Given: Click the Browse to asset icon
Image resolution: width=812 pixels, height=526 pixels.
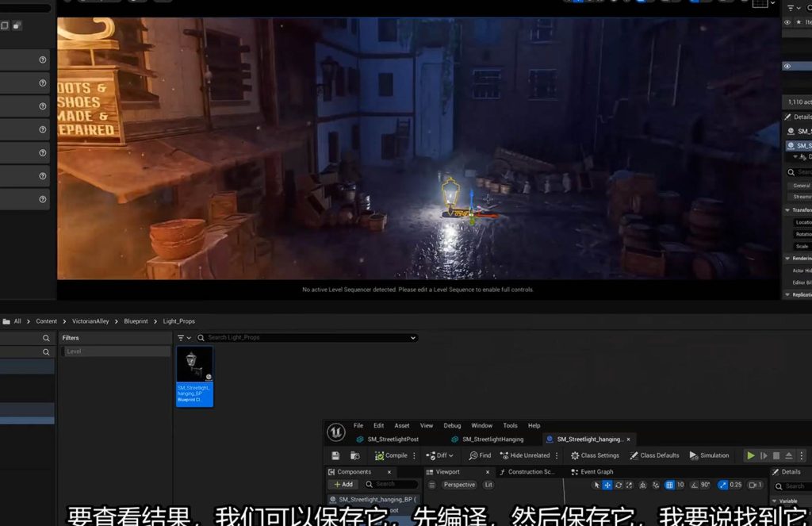Looking at the screenshot, I should click(354, 455).
